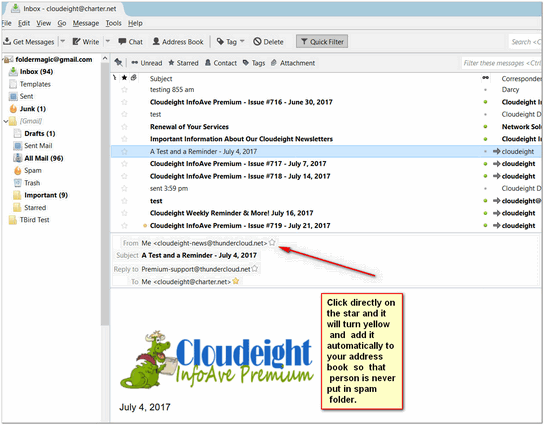Sort by the star column header

pyautogui.click(x=124, y=78)
